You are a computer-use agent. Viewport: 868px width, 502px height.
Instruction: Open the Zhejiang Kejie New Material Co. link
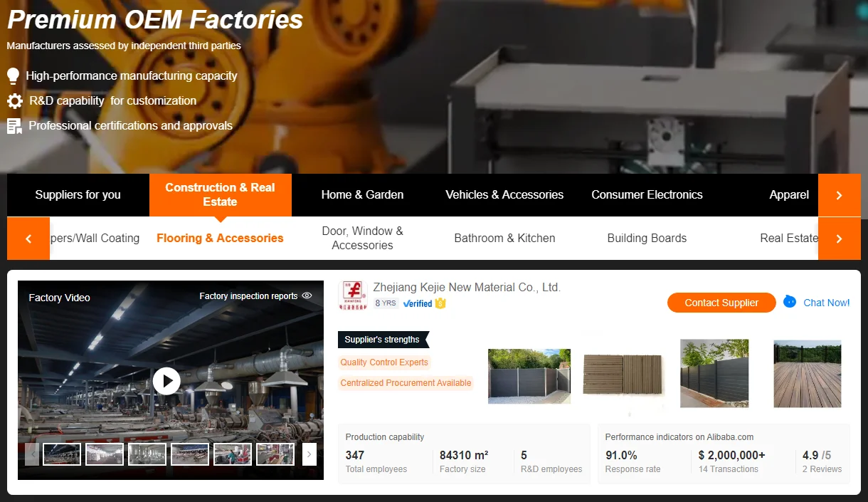click(467, 288)
